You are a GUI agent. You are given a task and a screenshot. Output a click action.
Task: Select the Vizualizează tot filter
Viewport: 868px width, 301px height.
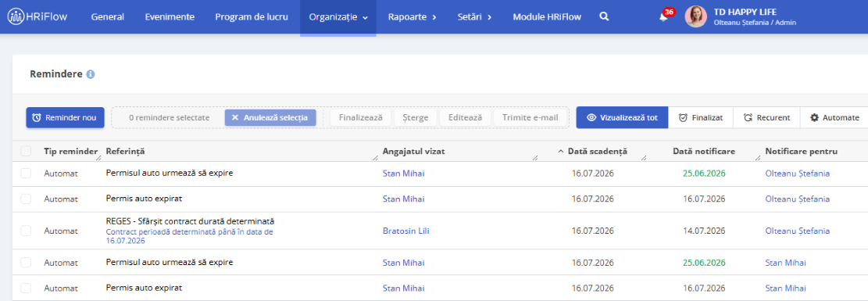coord(622,117)
